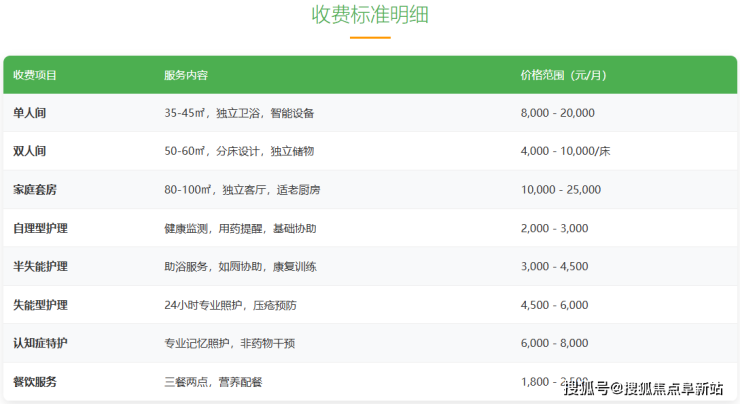This screenshot has width=740, height=404.
Task: Click the 自理型护理 row label
Action: tap(41, 229)
